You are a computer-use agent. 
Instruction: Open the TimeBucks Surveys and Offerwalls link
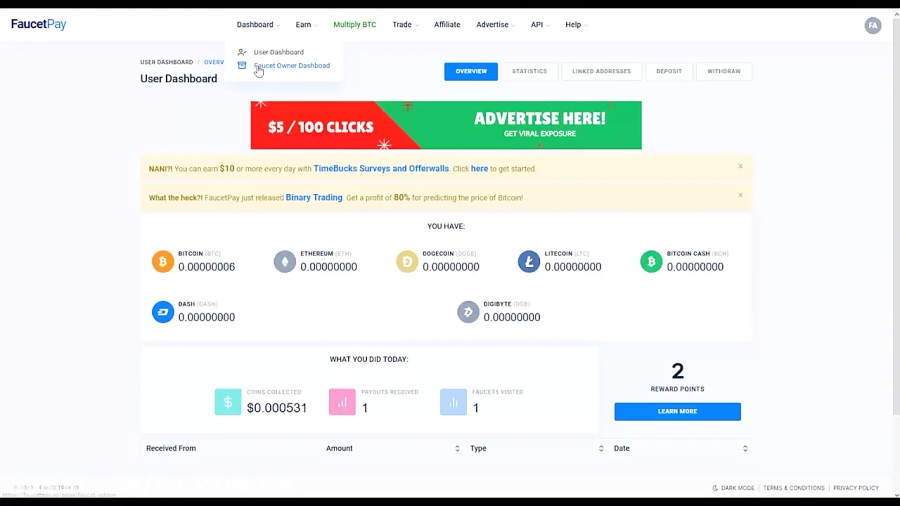[381, 169]
